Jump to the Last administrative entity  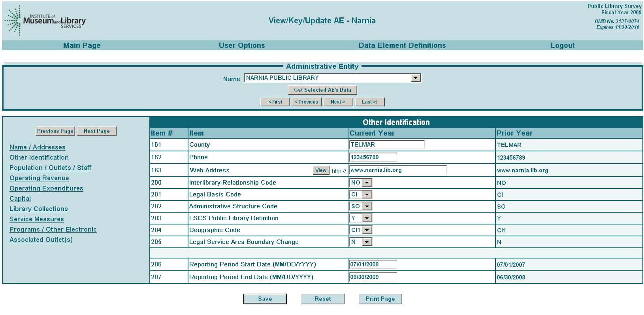click(370, 102)
